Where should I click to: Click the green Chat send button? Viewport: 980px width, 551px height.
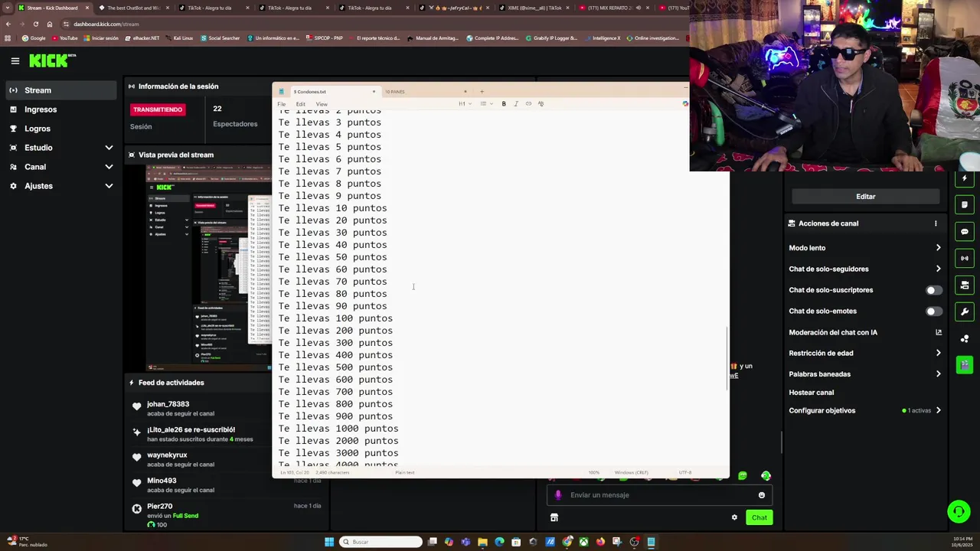tap(759, 517)
